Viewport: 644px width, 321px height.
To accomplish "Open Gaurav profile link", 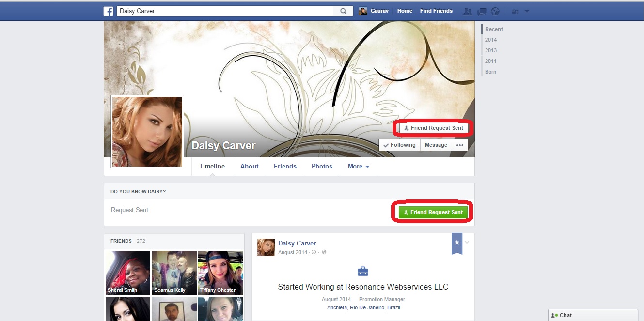I will [379, 11].
